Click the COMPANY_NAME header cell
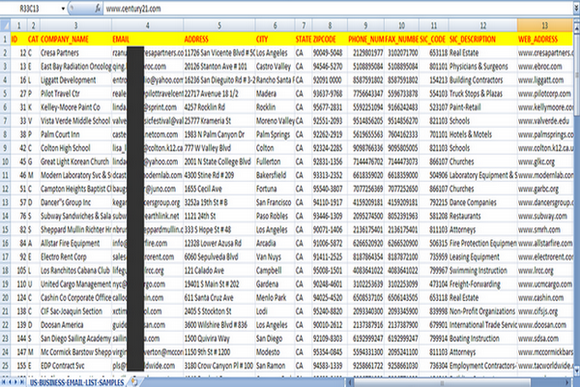The width and height of the screenshot is (580, 387). [75, 39]
